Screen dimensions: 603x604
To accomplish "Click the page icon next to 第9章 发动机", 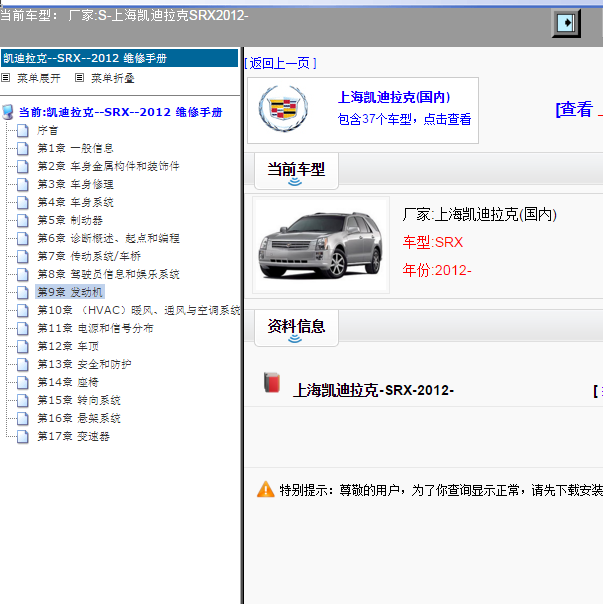I will (x=23, y=292).
